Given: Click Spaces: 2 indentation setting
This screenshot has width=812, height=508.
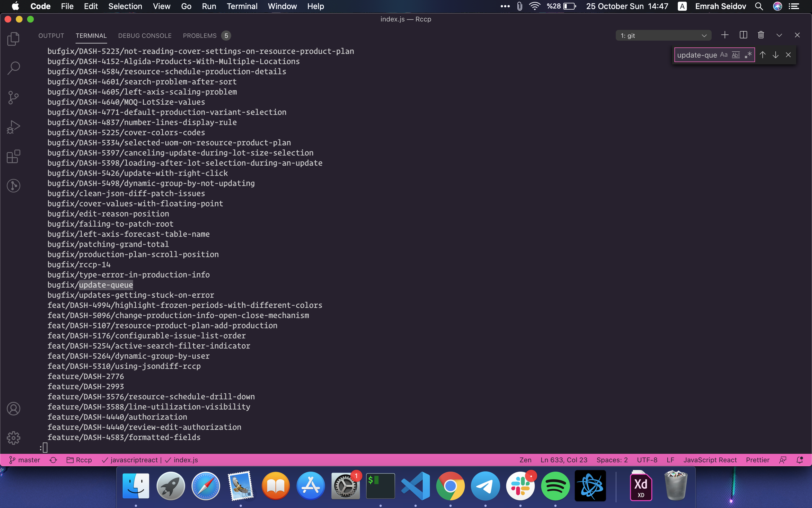Looking at the screenshot, I should [x=612, y=460].
